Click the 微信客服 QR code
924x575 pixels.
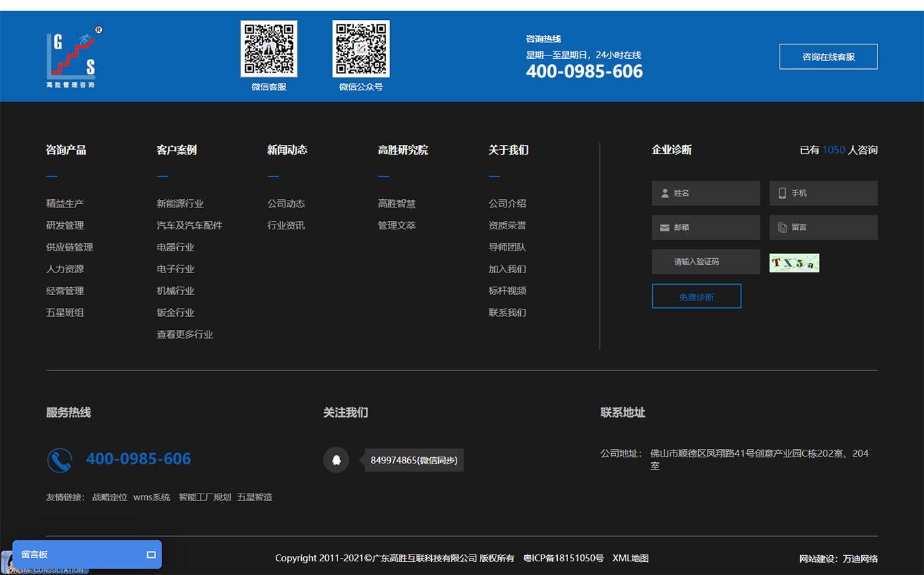(269, 49)
